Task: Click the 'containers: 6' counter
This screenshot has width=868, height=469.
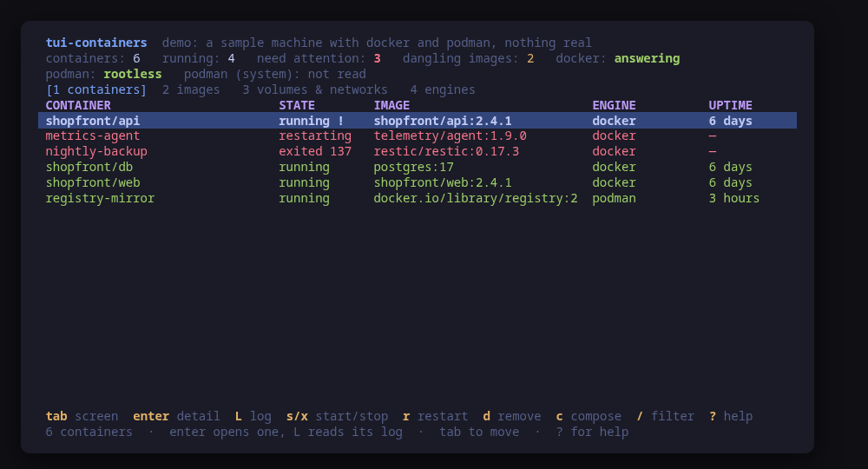Action: (93, 59)
